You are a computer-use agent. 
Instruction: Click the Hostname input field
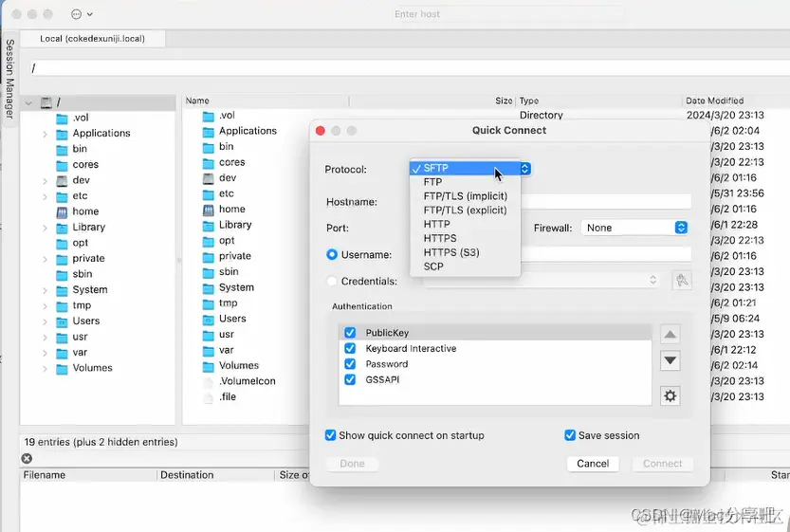pyautogui.click(x=605, y=201)
